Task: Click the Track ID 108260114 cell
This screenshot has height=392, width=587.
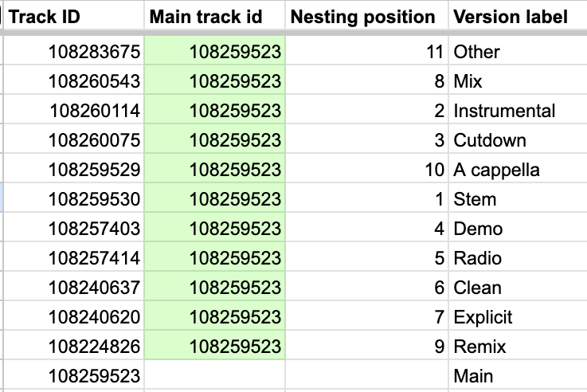Action: 74,110
